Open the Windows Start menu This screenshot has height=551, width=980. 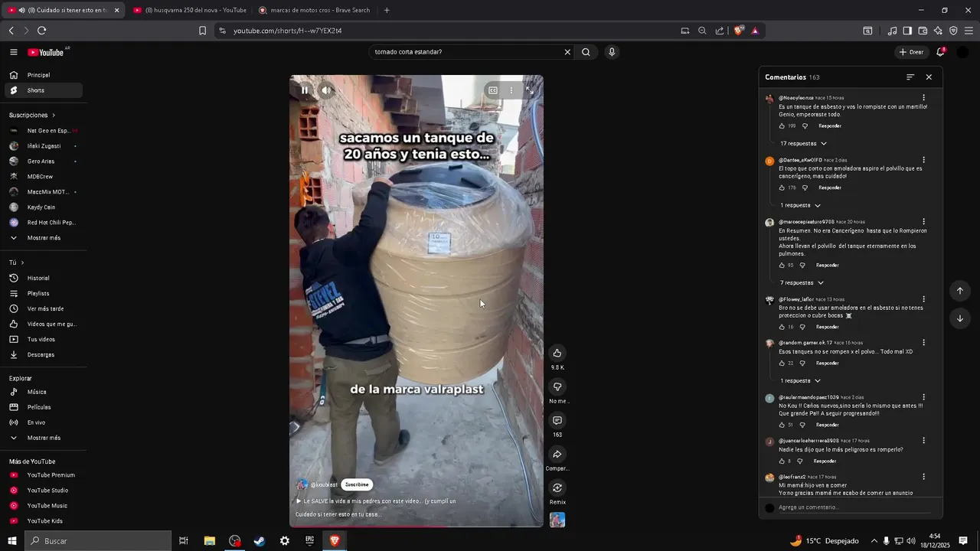click(11, 541)
